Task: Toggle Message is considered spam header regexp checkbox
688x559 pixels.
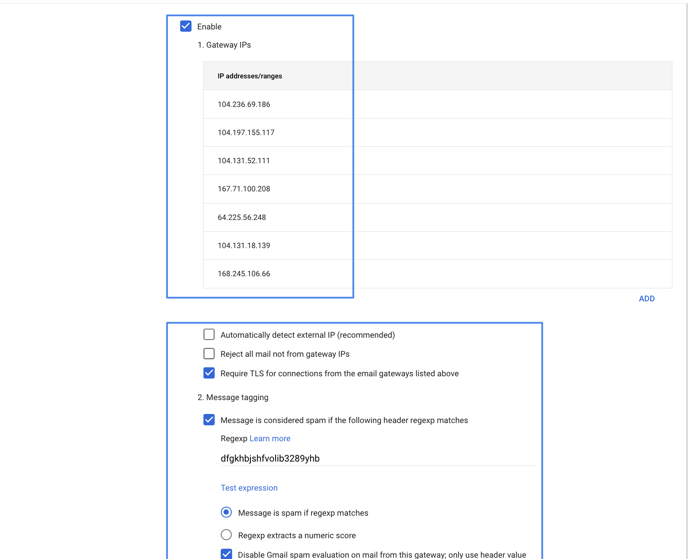Action: click(209, 420)
